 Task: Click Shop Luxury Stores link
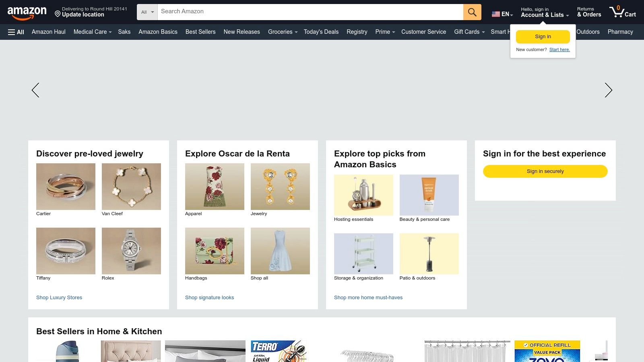(59, 298)
